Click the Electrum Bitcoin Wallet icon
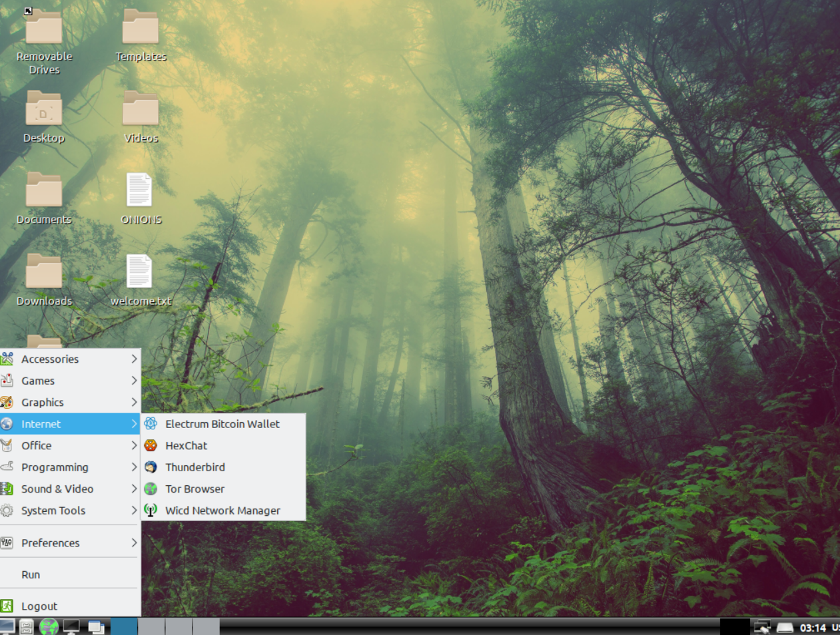 point(151,423)
